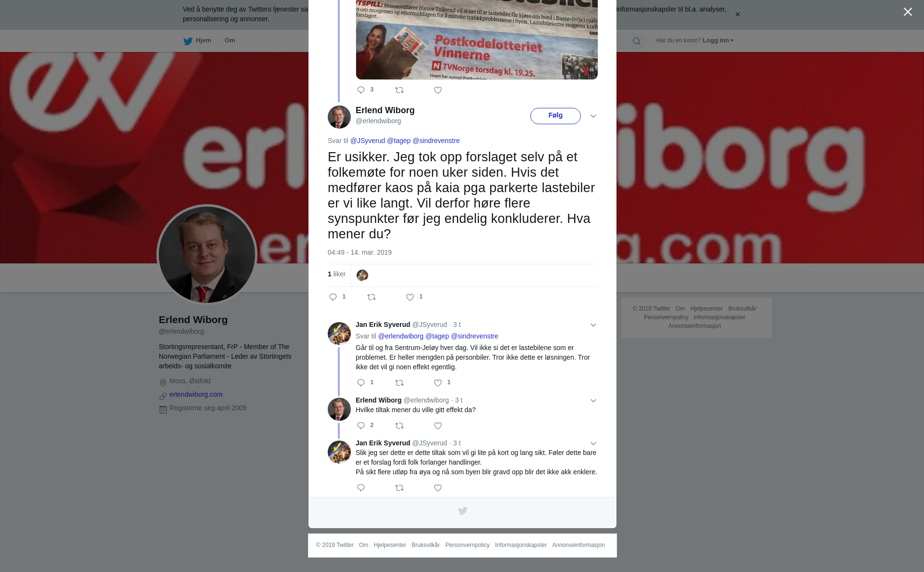The width and height of the screenshot is (924, 572).
Task: Click the Twitter bird icon at thread bottom
Action: tap(462, 511)
